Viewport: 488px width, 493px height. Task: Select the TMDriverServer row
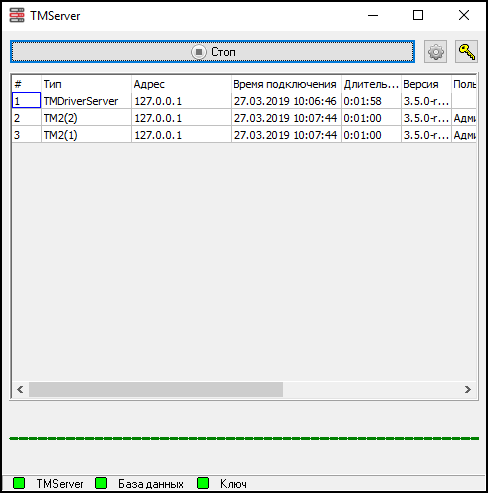point(244,101)
